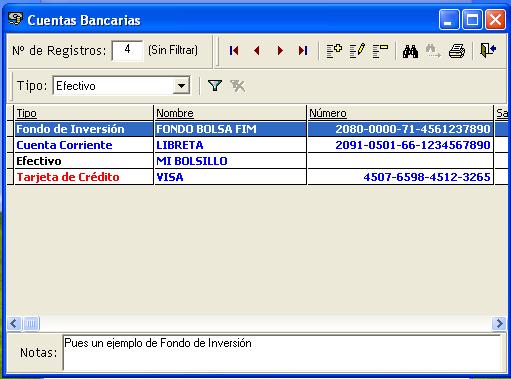This screenshot has width=511, height=379.
Task: Click number 2091-0501-66-1234567890
Action: [413, 145]
